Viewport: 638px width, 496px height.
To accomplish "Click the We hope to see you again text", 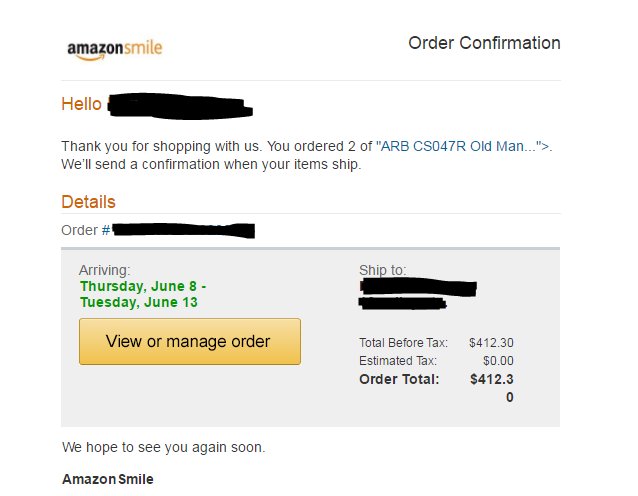I will click(x=163, y=447).
